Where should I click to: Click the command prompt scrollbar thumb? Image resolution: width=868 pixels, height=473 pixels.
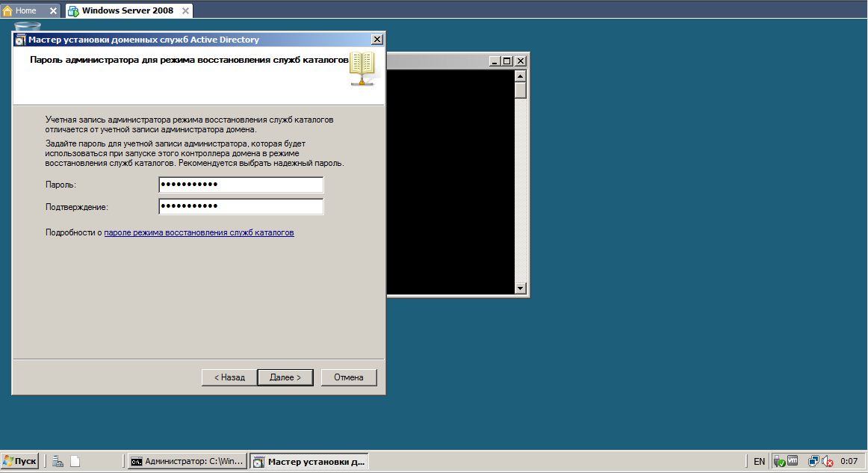click(x=521, y=90)
